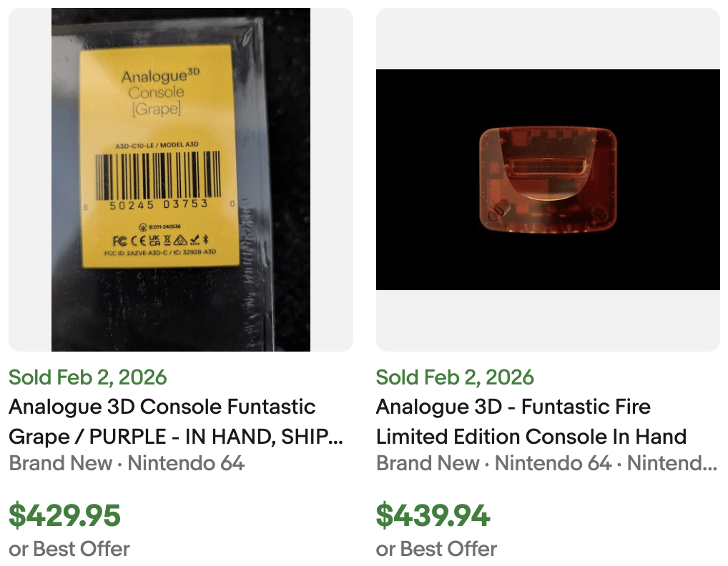Screen dimensions: 728x566
Task: Click "or Best Offer" under $439.94
Action: [436, 549]
